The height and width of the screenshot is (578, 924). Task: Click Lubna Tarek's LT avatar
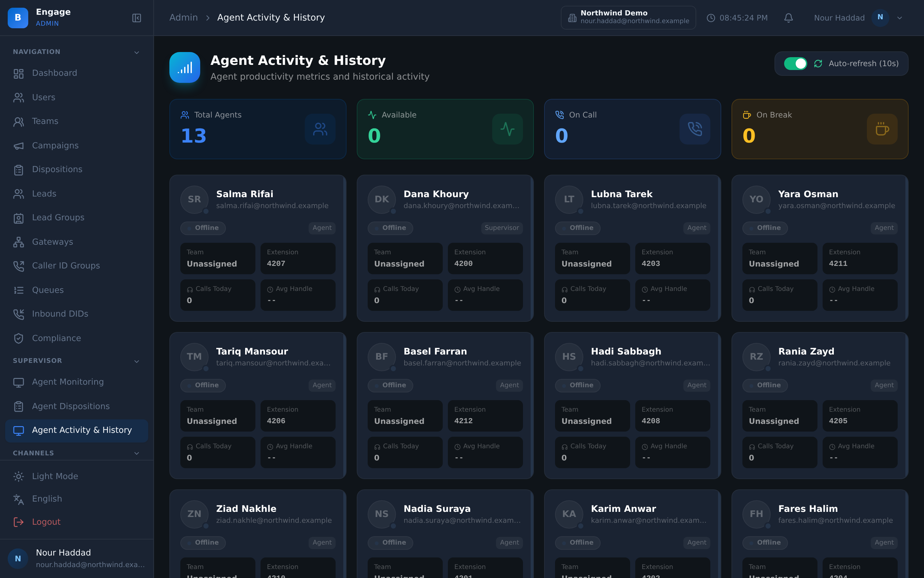point(569,199)
